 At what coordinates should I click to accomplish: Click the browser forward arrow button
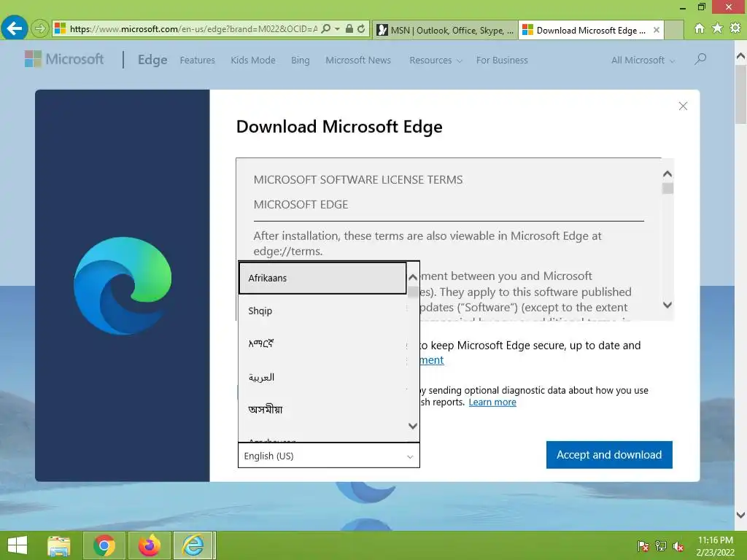(40, 28)
